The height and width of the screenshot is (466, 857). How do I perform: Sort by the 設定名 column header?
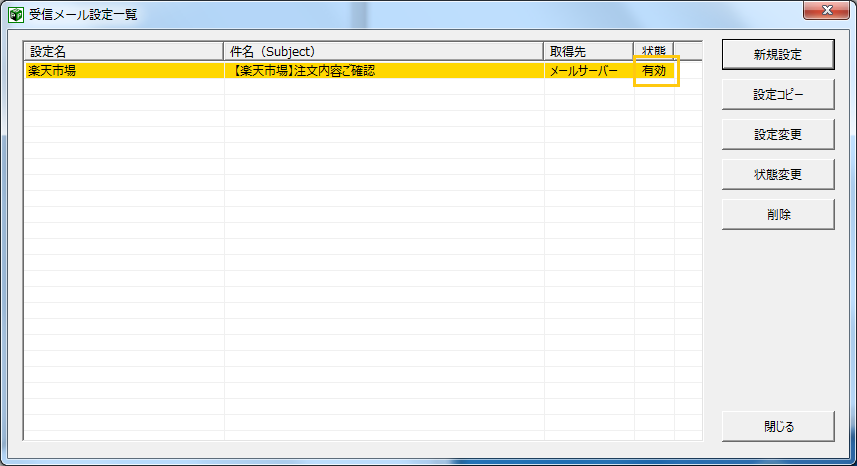point(124,51)
